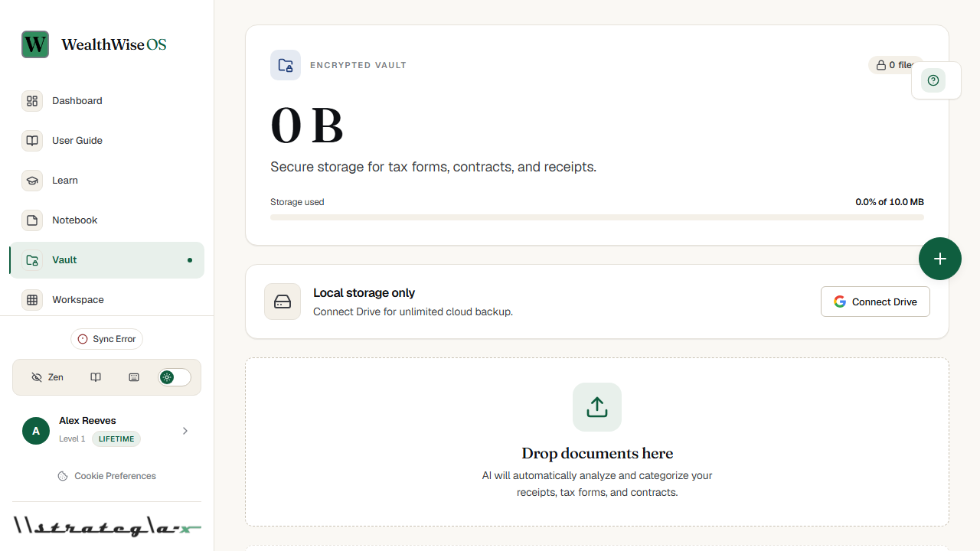Image resolution: width=980 pixels, height=551 pixels.
Task: Enable Zen mode
Action: pyautogui.click(x=47, y=377)
